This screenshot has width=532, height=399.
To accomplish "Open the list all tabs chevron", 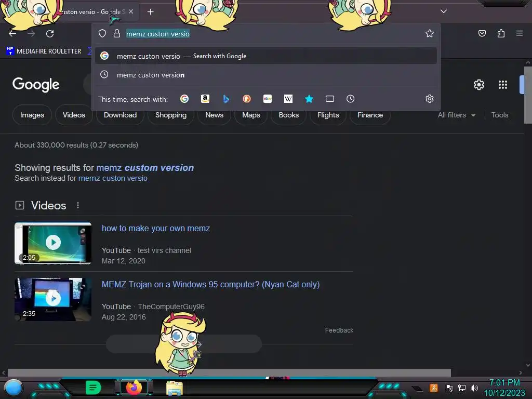I will pyautogui.click(x=444, y=11).
